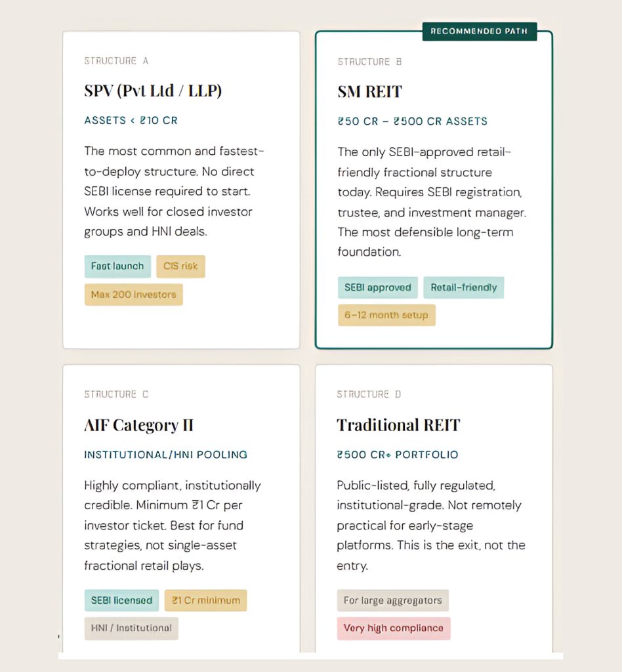622x672 pixels.
Task: Select the Very high compliance tag
Action: point(394,628)
